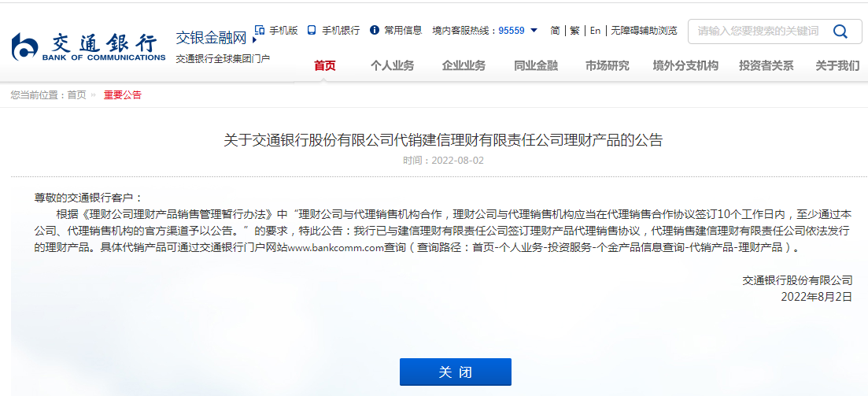Open the 市场研究 menu
This screenshot has width=868, height=396.
(x=608, y=65)
